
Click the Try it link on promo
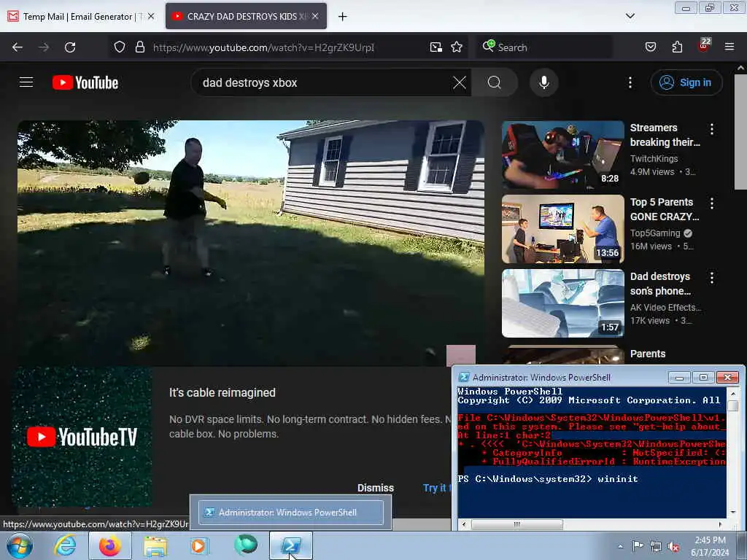point(436,488)
